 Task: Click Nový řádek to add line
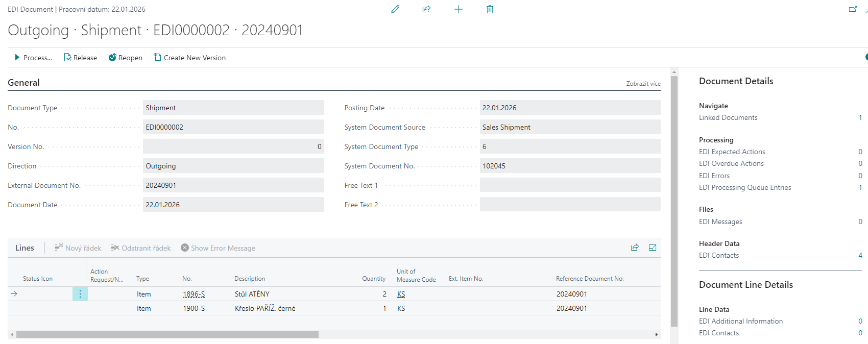pyautogui.click(x=78, y=248)
